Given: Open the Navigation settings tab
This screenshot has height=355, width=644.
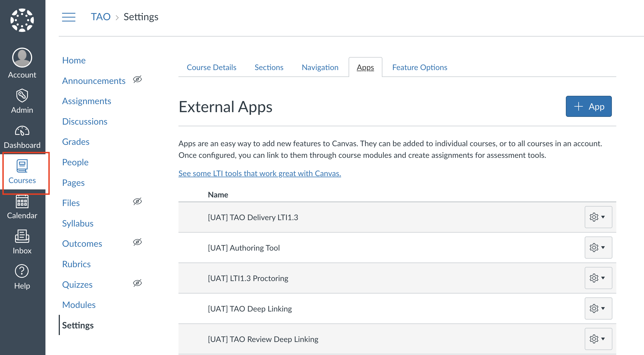Looking at the screenshot, I should pos(320,67).
